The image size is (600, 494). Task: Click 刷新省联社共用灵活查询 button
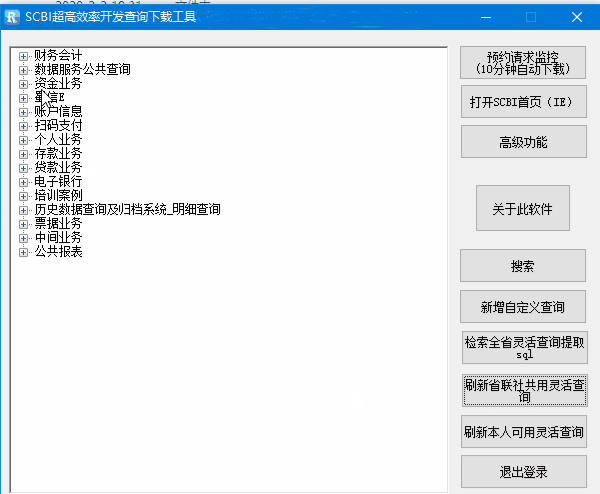[525, 390]
